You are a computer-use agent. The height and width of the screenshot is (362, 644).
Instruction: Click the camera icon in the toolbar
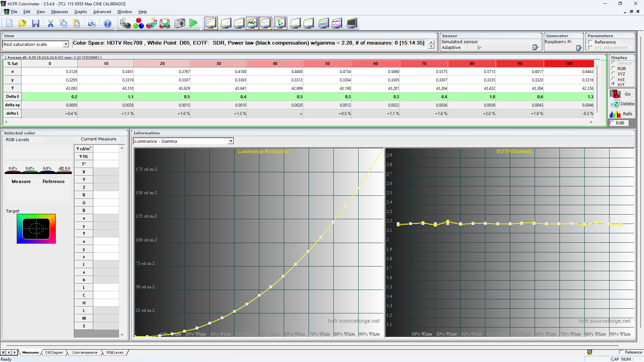[x=180, y=23]
